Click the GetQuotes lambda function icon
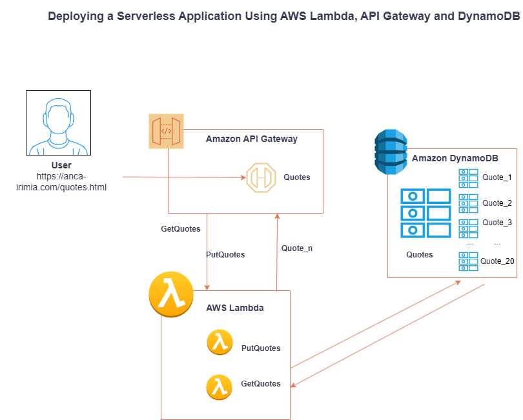Viewport: 523px width, 420px height. 219,387
